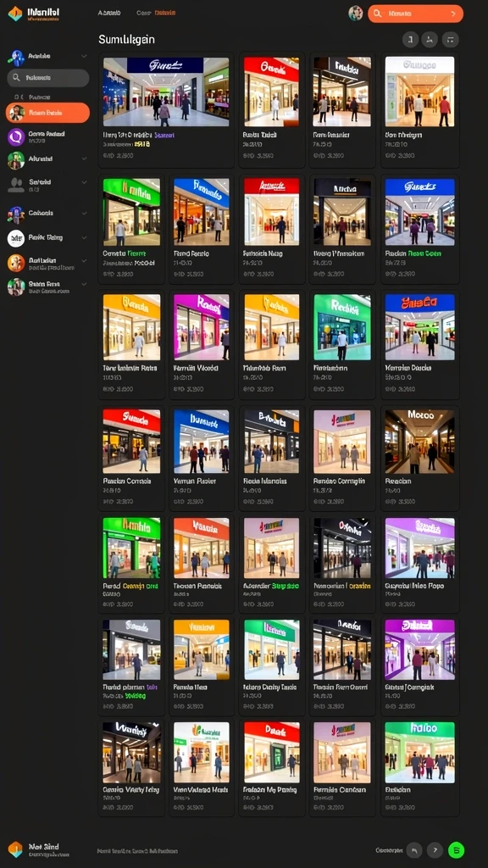Screen dimensions: 488x868
Task: Click the grey sidebar search field
Action: click(x=48, y=78)
